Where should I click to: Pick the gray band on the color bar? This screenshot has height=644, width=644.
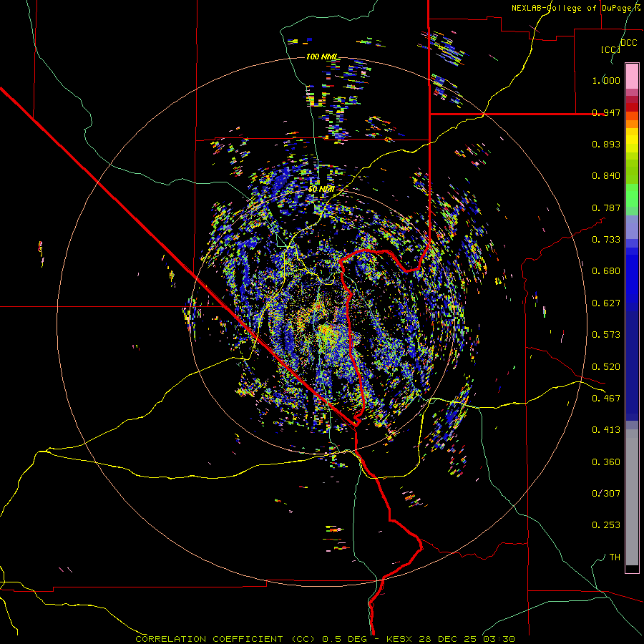(632, 497)
